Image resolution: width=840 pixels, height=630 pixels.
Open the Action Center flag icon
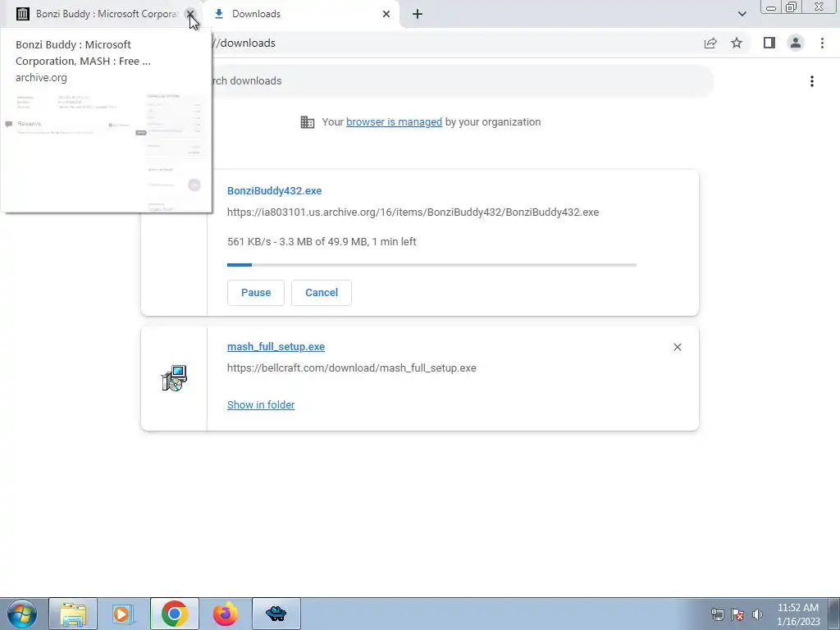point(737,614)
